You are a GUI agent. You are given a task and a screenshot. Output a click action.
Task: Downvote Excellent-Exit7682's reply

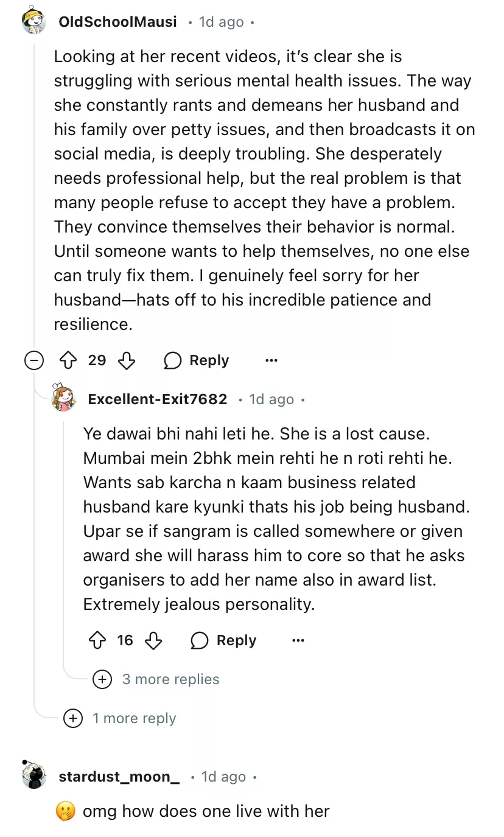point(154,640)
